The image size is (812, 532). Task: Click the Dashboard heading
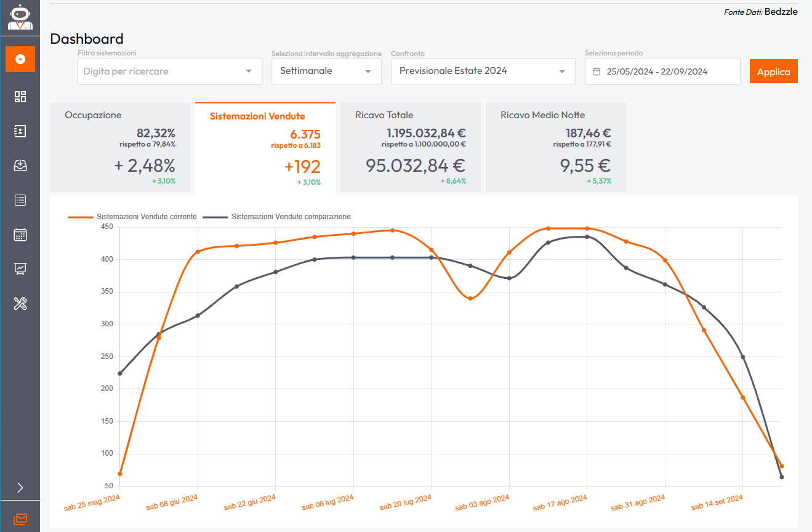[87, 39]
